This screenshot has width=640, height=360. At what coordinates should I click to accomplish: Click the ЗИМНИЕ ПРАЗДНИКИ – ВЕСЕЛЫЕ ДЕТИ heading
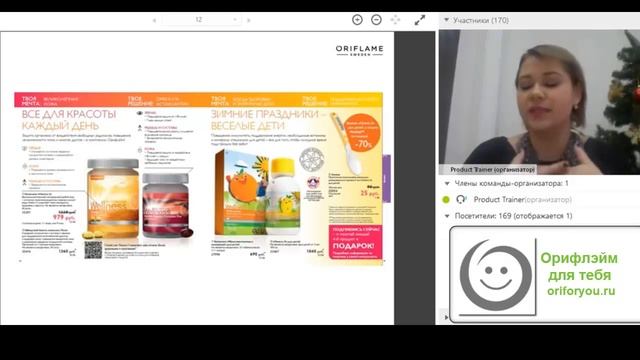pos(269,120)
